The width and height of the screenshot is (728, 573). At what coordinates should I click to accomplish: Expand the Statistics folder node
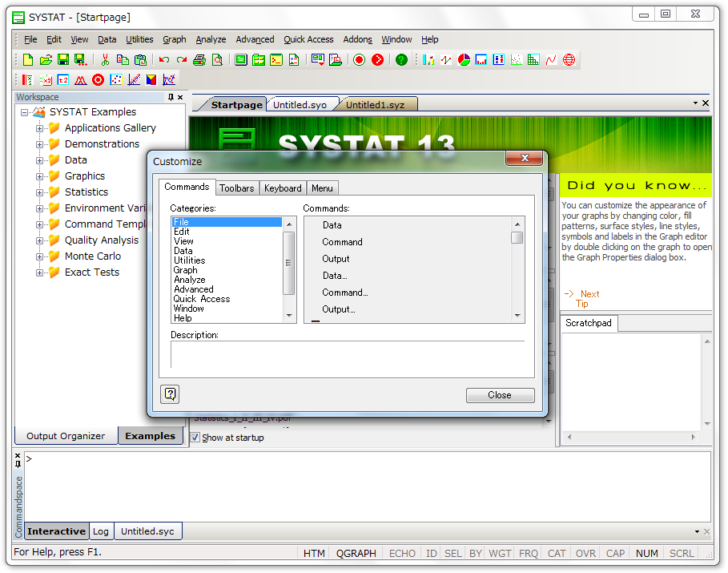[39, 192]
